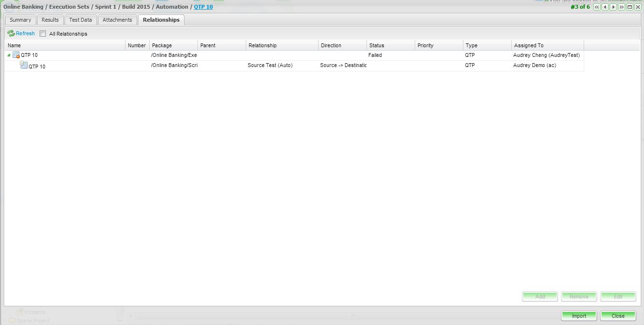The image size is (644, 325).
Task: Jump to first record with double-left arrows
Action: coord(597,7)
